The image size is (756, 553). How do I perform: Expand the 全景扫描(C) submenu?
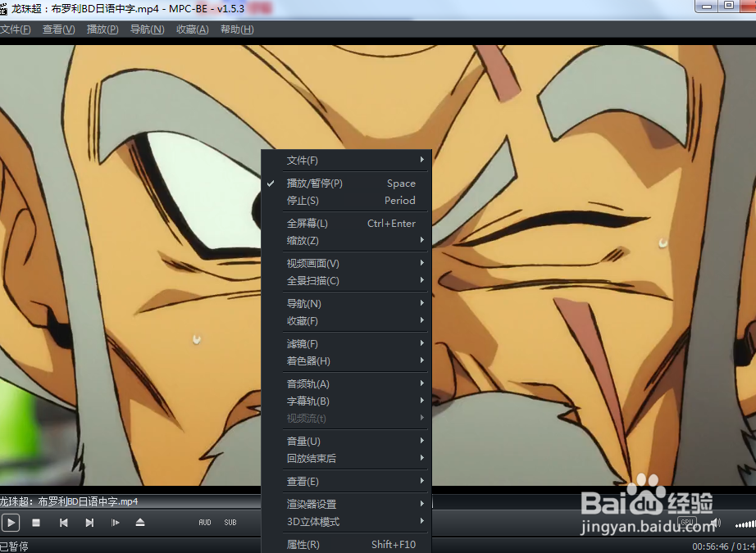[x=346, y=281]
